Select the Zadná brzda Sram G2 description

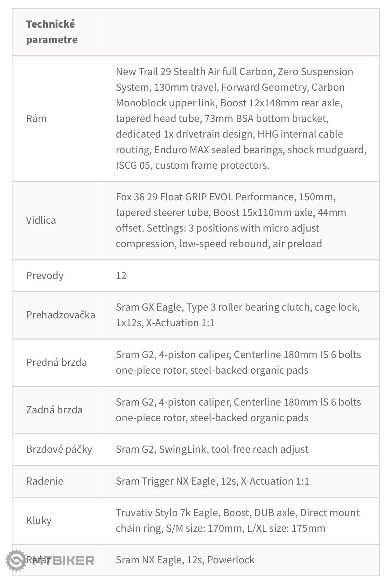click(x=239, y=410)
